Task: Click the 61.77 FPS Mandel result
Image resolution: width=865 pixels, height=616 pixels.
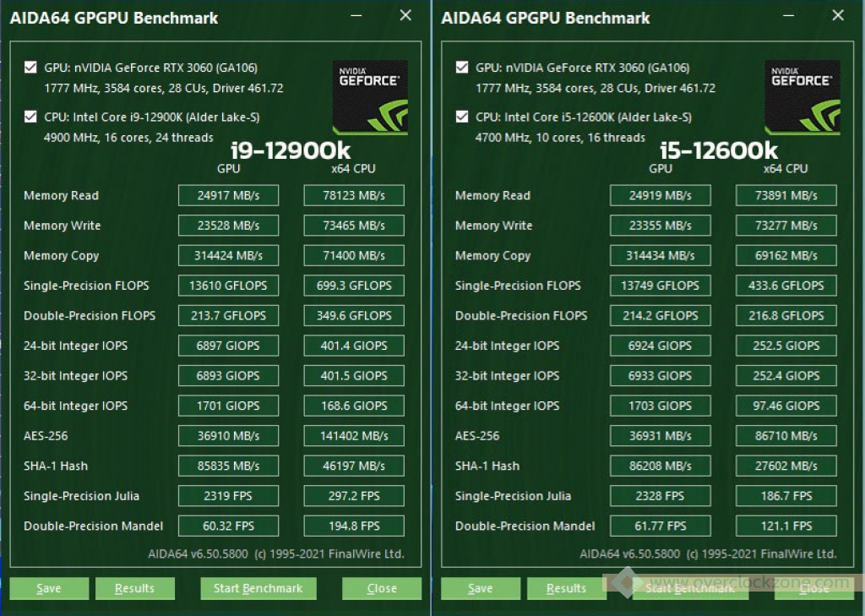Action: tap(661, 526)
